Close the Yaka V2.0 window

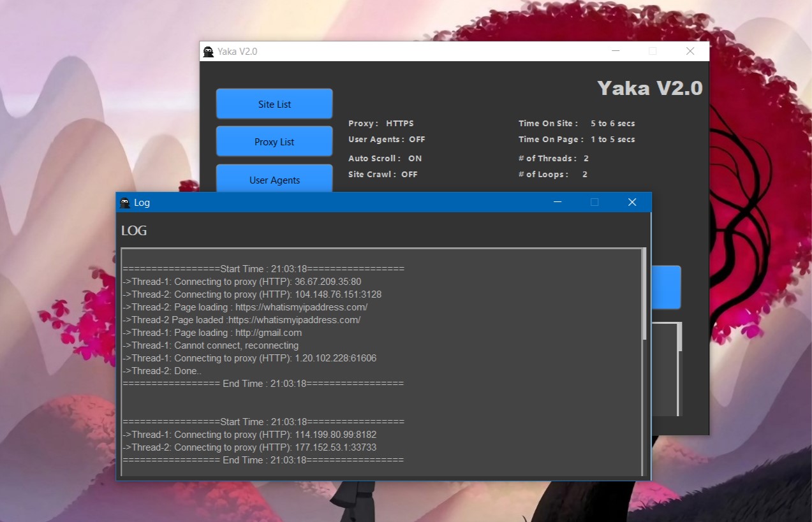tap(690, 51)
